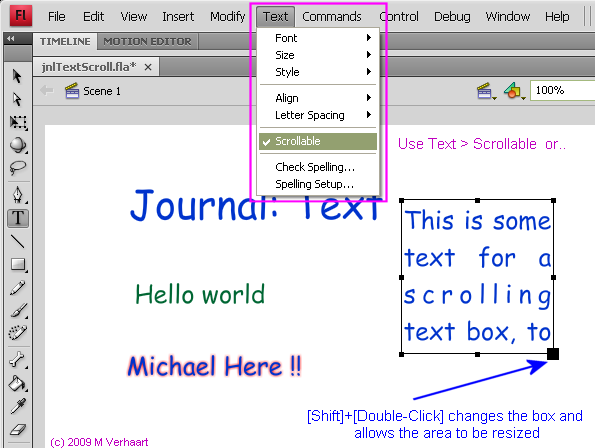Select the Subselection tool
Screen dimensions: 595x448
coord(17,99)
